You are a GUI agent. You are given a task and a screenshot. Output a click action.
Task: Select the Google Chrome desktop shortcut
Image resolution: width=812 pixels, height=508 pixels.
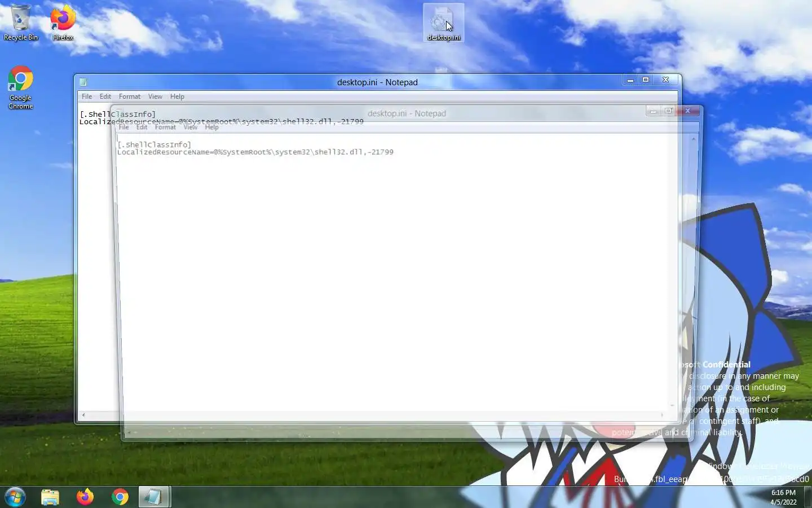pyautogui.click(x=21, y=87)
